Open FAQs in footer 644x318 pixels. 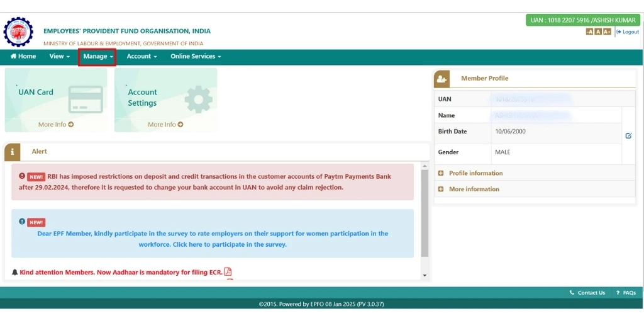click(x=626, y=292)
